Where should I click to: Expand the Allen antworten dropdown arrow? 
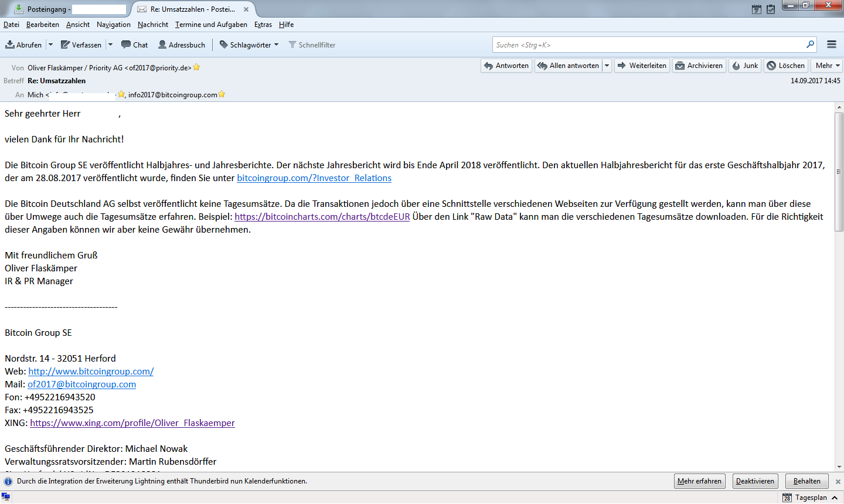607,66
